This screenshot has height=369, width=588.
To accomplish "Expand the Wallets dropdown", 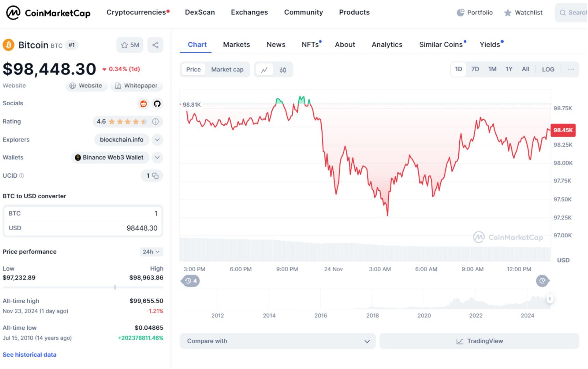I will pos(157,158).
